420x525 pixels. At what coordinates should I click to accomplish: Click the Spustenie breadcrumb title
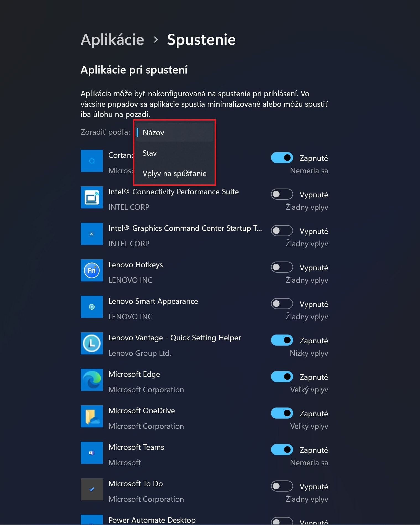click(x=201, y=40)
